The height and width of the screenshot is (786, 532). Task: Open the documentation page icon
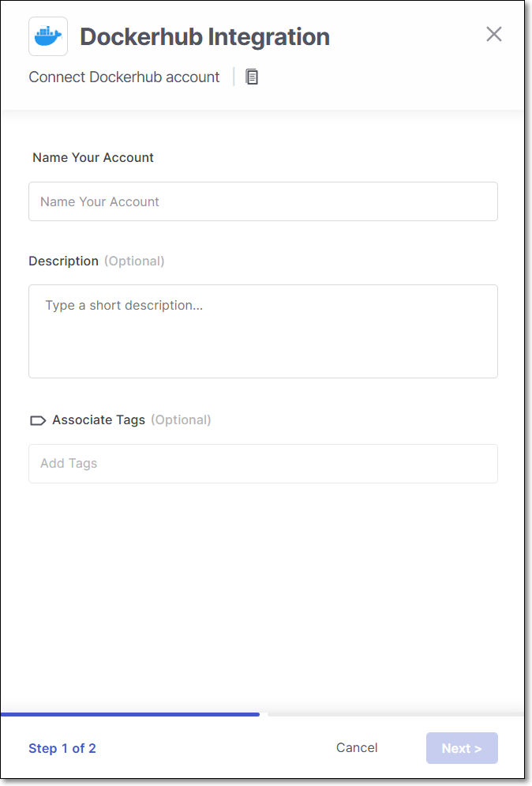click(252, 77)
